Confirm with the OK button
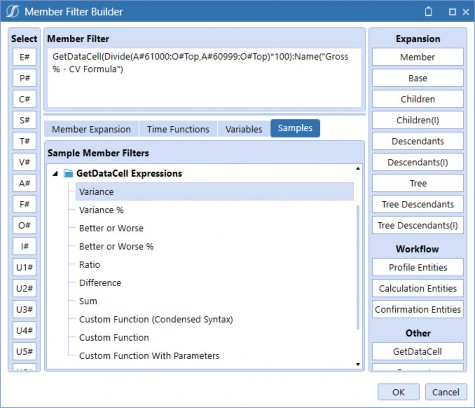Screen dimensions: 475x408 pos(398,392)
